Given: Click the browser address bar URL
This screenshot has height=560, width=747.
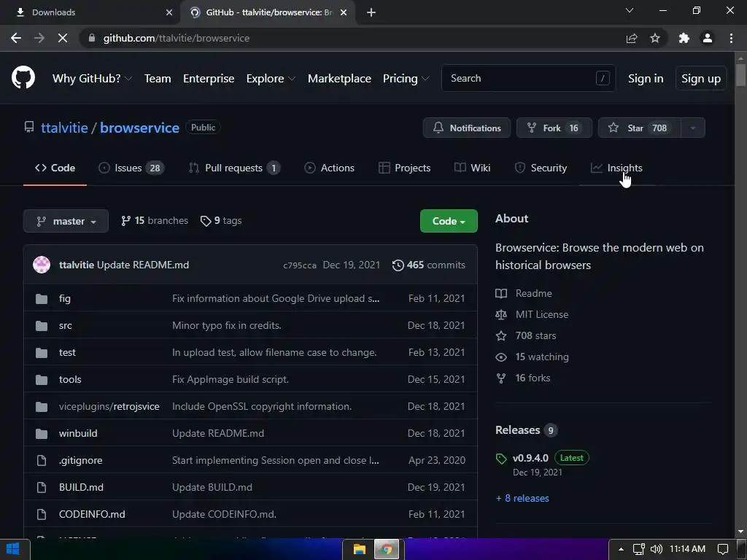Looking at the screenshot, I should tap(177, 38).
